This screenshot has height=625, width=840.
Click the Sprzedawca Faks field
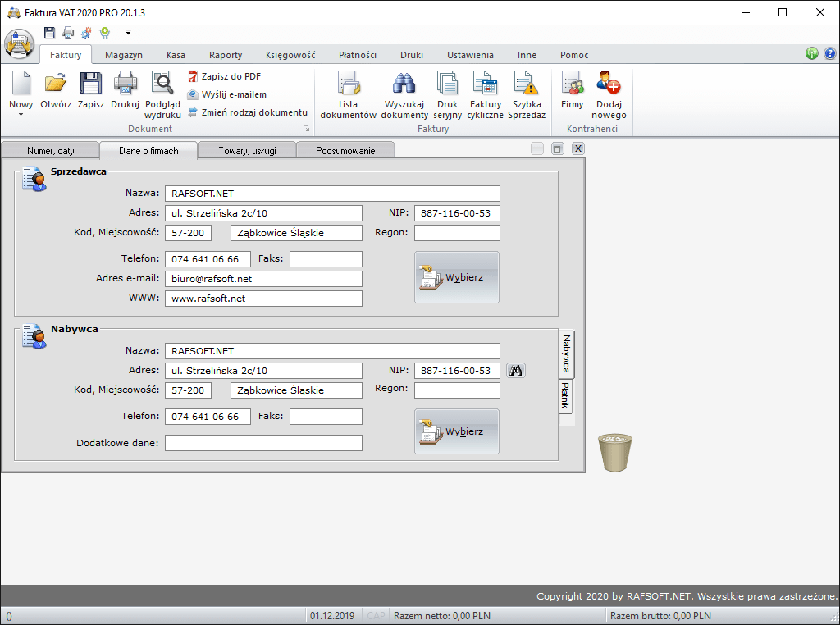pos(326,259)
